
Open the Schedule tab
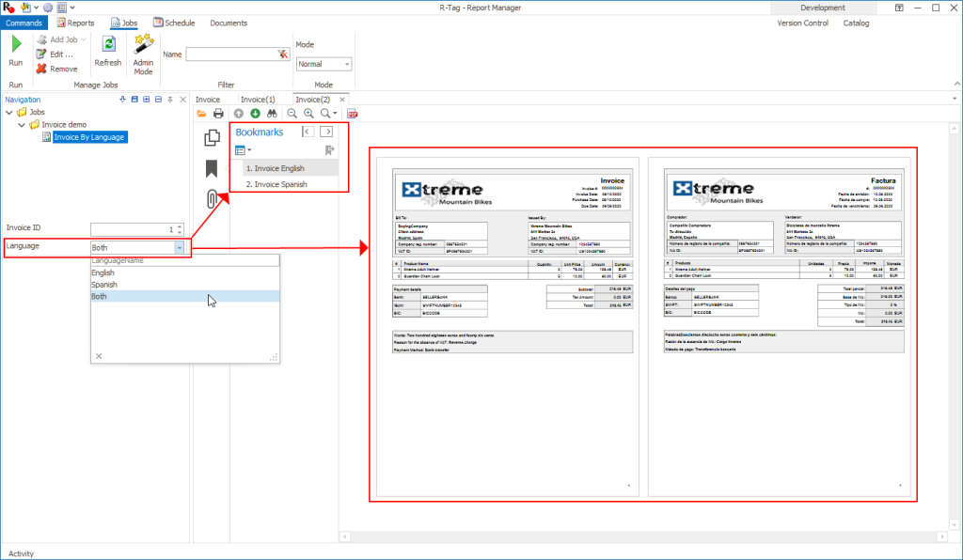click(x=174, y=23)
